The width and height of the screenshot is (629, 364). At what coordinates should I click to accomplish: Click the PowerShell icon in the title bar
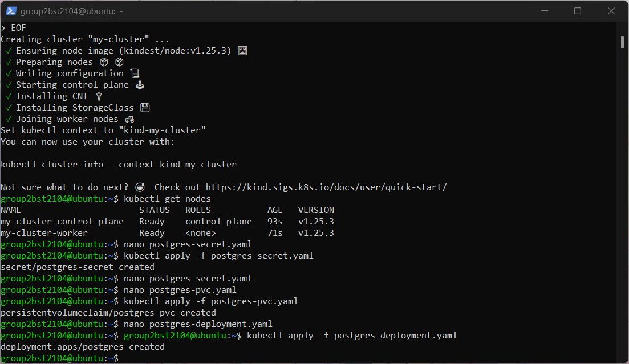11,11
